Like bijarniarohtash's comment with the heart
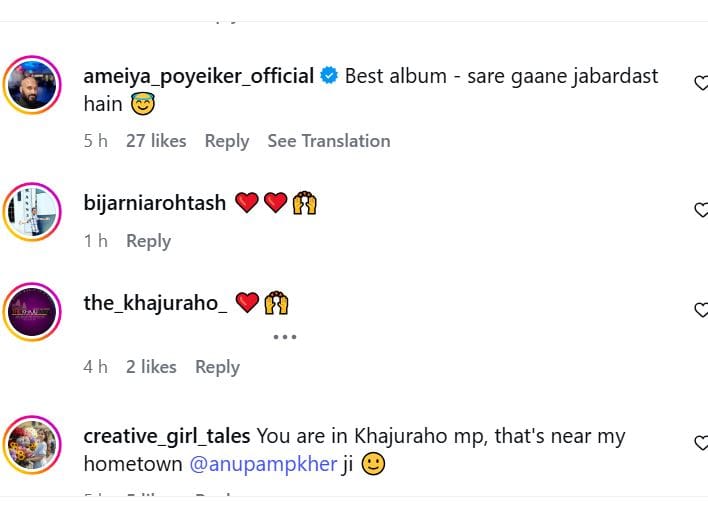 tap(700, 210)
